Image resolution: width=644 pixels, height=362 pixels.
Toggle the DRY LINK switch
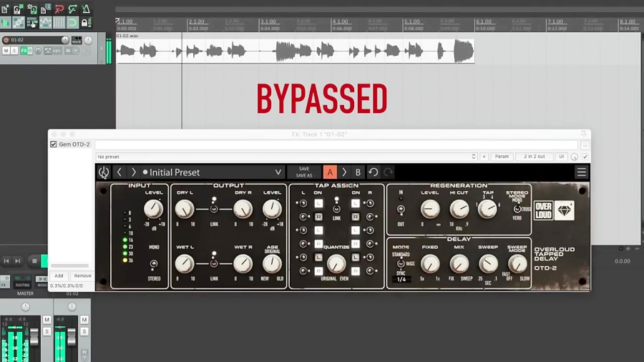click(x=213, y=210)
